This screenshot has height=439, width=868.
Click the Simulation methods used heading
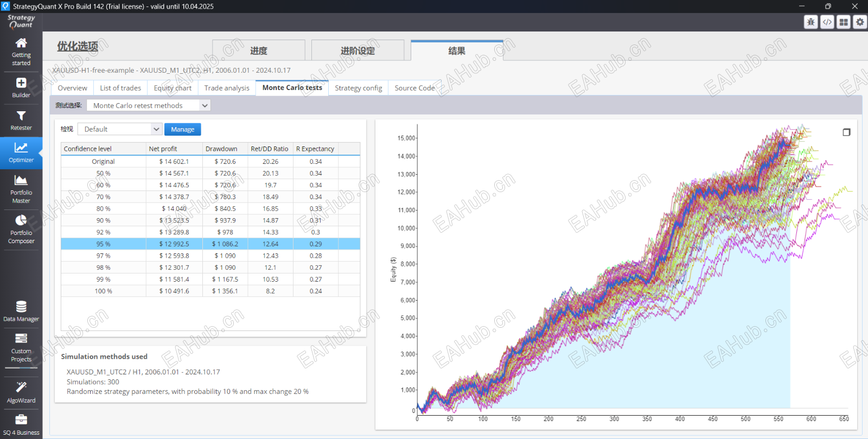104,357
